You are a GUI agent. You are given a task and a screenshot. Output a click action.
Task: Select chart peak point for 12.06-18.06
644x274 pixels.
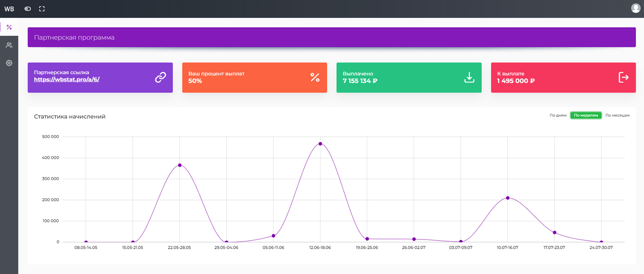tap(320, 144)
